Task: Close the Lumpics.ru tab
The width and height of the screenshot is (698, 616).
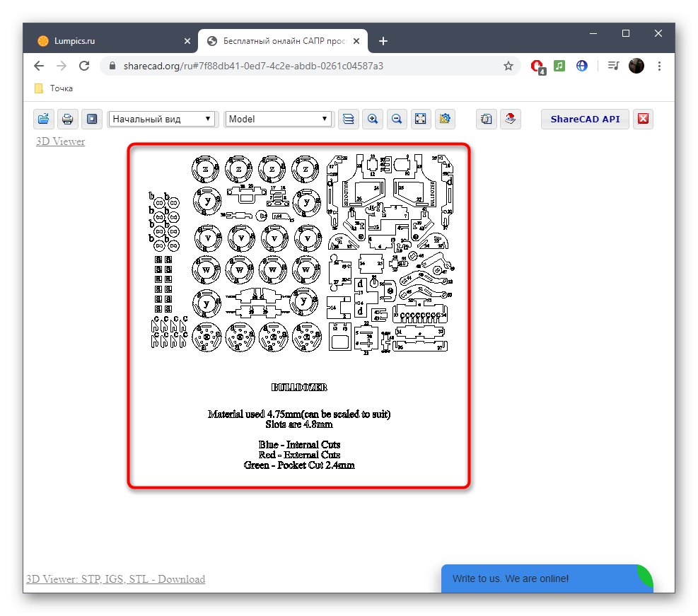Action: click(187, 41)
